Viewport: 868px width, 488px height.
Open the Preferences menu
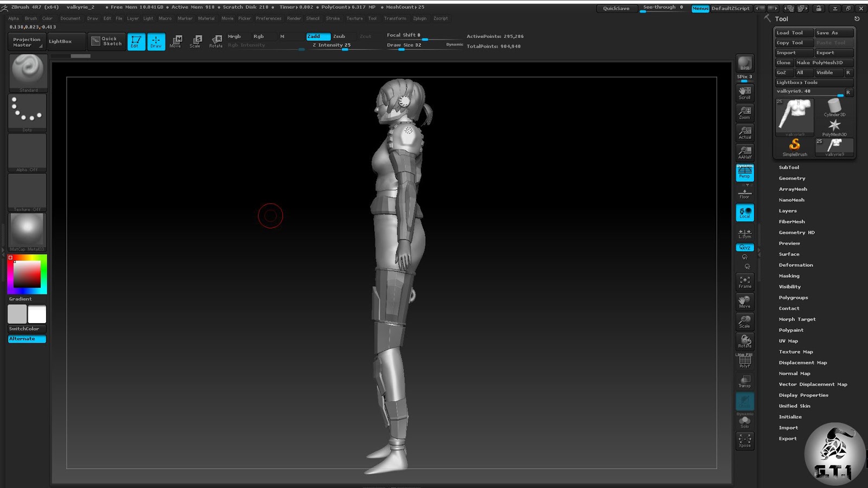point(269,18)
